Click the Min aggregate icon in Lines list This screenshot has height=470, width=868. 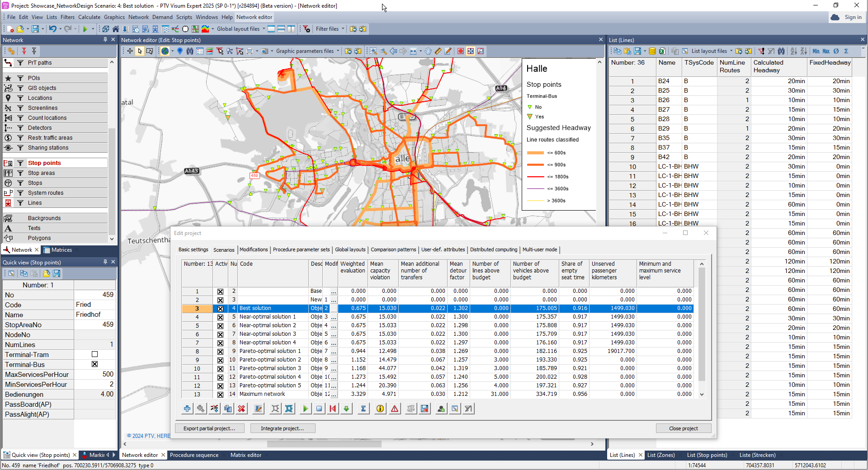point(816,51)
